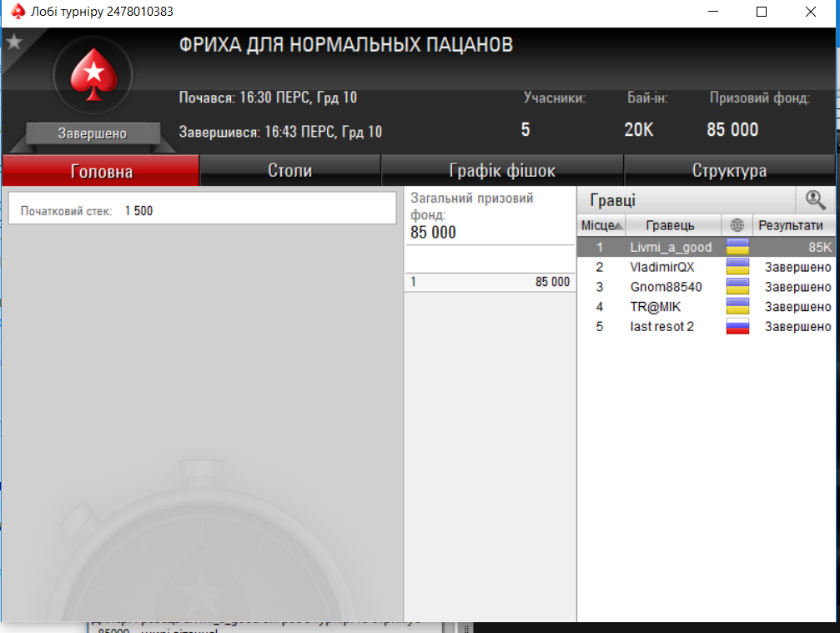Click the Завершено status badge
This screenshot has height=633, width=840.
pyautogui.click(x=93, y=133)
